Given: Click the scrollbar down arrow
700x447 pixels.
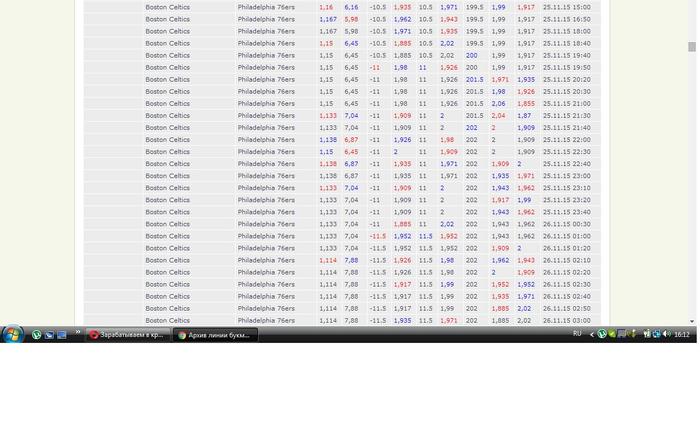Looking at the screenshot, I should (692, 321).
